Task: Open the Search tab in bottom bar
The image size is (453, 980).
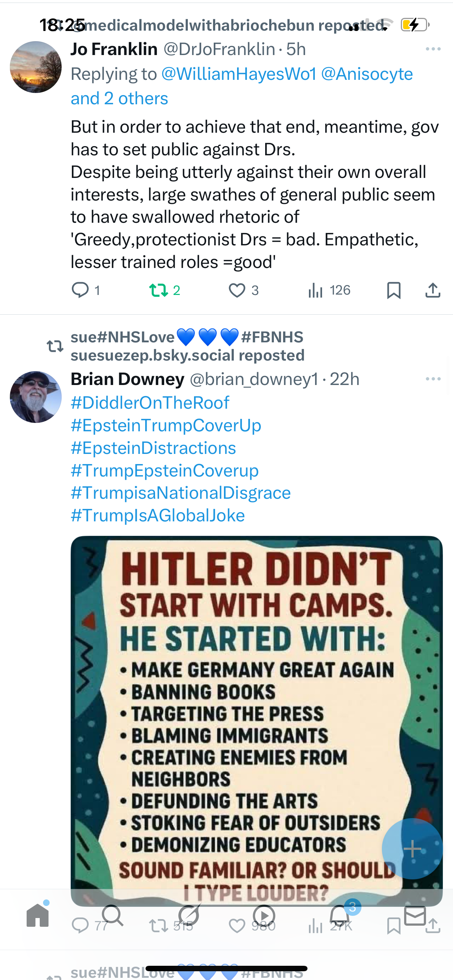Action: tap(112, 915)
